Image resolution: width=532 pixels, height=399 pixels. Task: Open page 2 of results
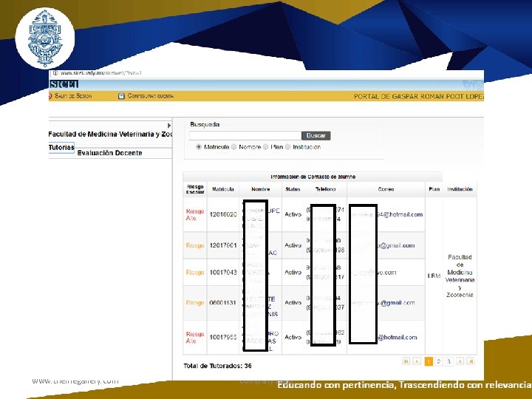click(x=439, y=361)
